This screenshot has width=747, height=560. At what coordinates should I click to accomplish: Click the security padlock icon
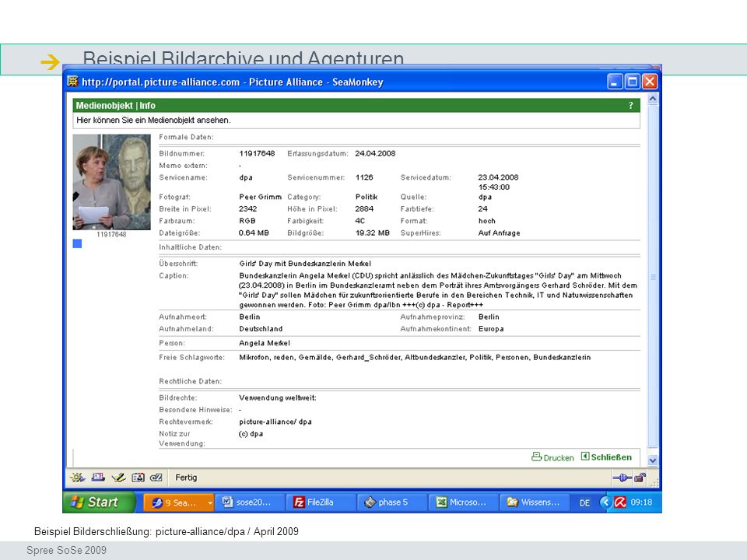pyautogui.click(x=640, y=477)
